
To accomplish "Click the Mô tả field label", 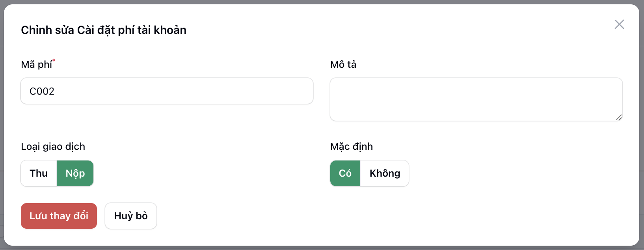I will [343, 64].
